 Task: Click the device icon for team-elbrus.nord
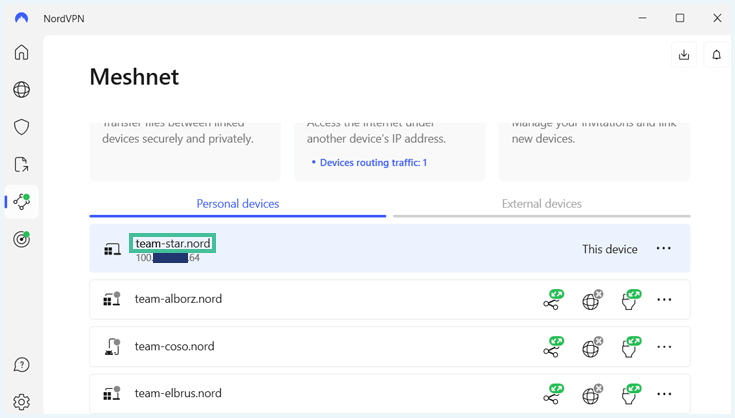[112, 393]
